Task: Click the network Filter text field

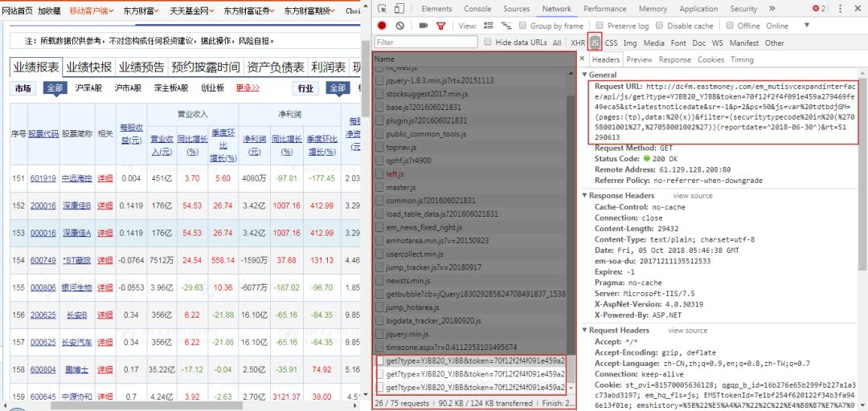Action: (426, 42)
